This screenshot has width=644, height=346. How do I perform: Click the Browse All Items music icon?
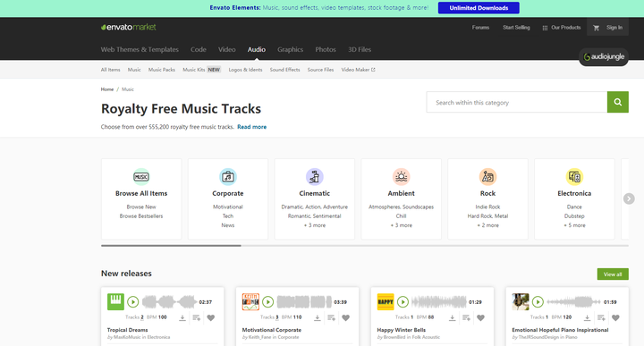point(141,177)
